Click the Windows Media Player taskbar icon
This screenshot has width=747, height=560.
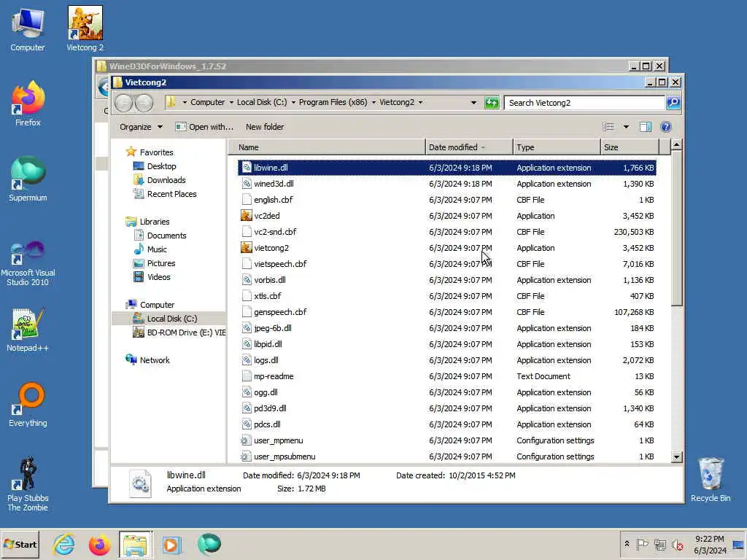coord(171,544)
